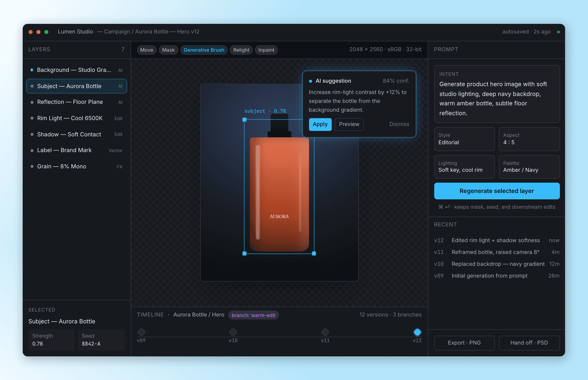This screenshot has height=380, width=588.
Task: Toggle Rim Light layer visibility dot
Action: click(32, 118)
